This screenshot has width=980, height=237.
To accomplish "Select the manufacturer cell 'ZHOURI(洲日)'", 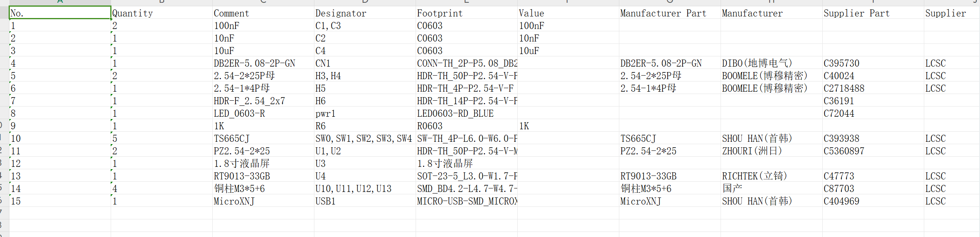I will point(752,151).
